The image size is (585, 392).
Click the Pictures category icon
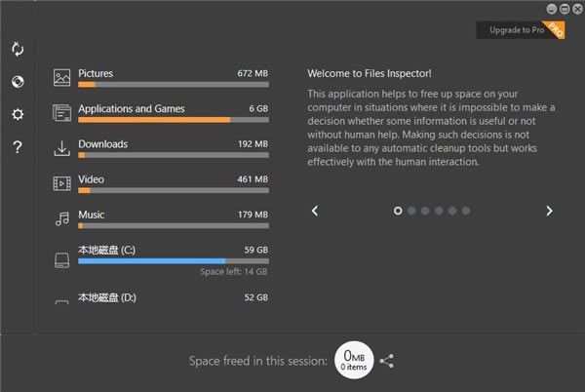[x=61, y=78]
